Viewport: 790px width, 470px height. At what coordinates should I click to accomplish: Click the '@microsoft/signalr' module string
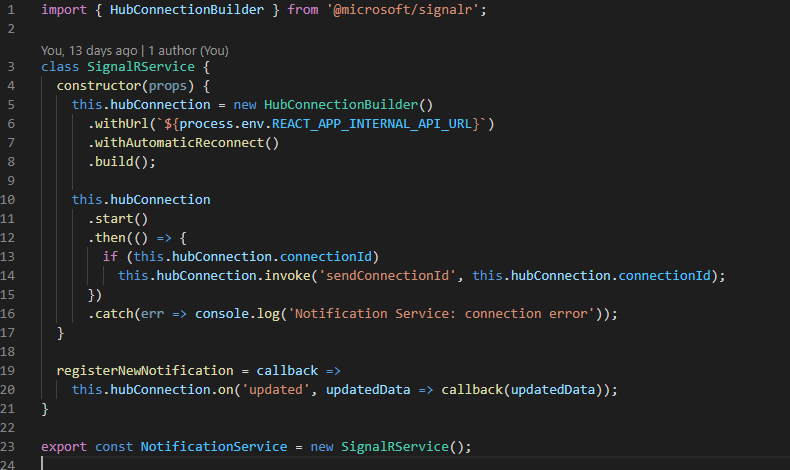403,10
